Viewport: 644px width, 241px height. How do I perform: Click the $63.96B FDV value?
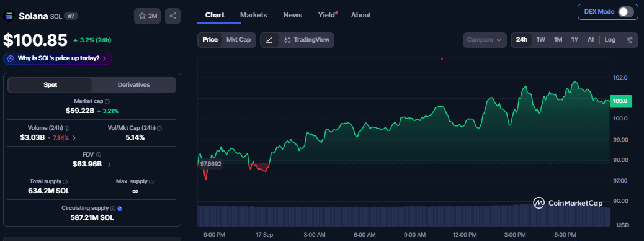click(x=87, y=165)
